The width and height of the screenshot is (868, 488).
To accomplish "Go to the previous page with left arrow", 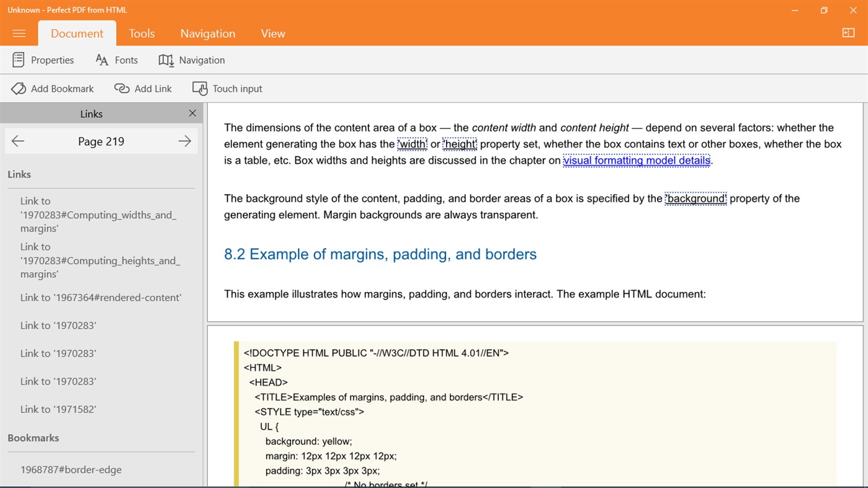I will click(x=18, y=141).
